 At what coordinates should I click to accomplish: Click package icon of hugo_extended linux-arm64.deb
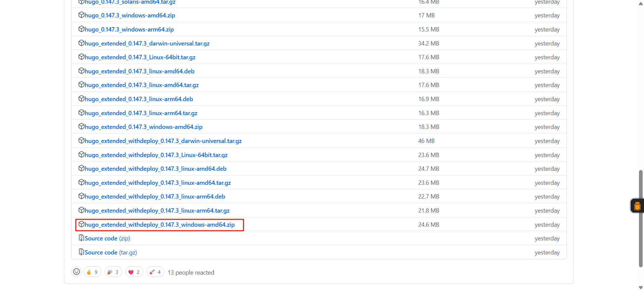point(81,99)
